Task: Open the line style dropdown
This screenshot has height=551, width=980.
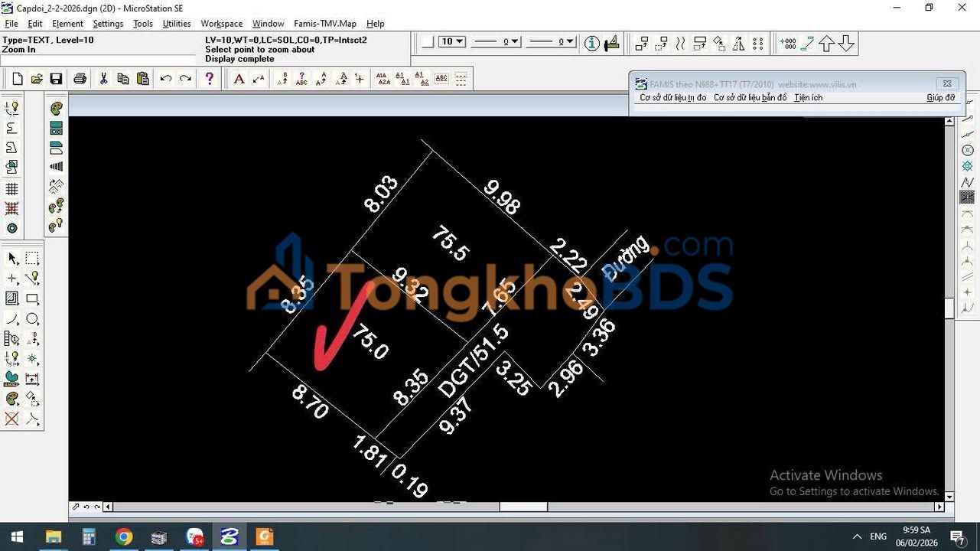Action: click(513, 42)
